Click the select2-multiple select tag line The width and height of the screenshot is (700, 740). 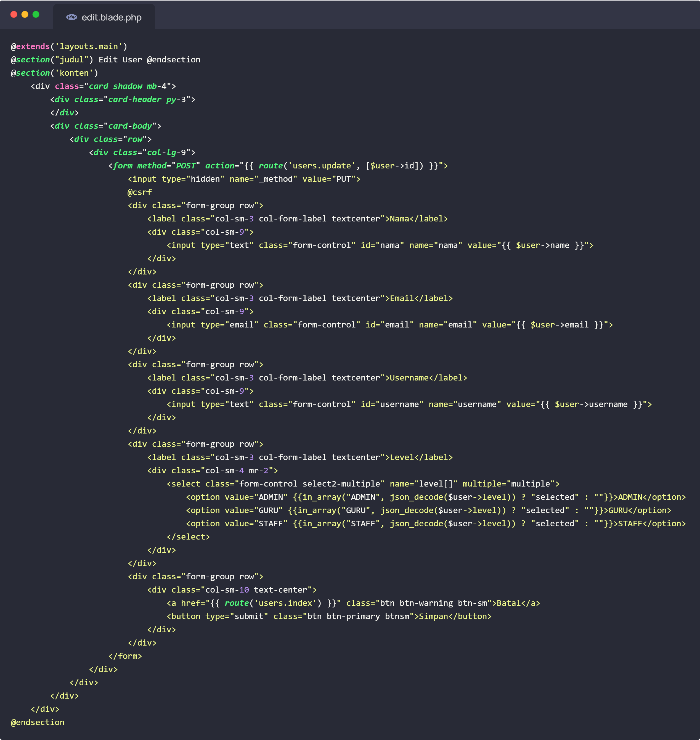coord(363,484)
